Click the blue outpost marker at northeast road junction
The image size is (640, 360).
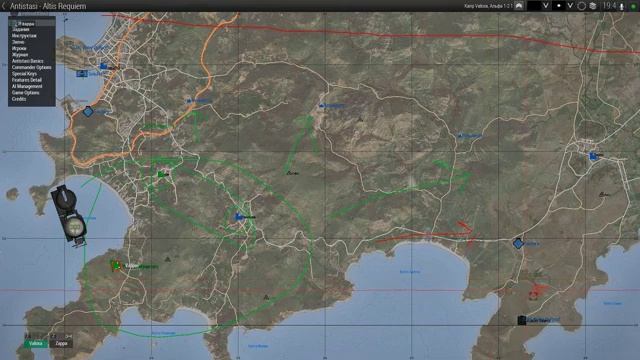[460, 136]
